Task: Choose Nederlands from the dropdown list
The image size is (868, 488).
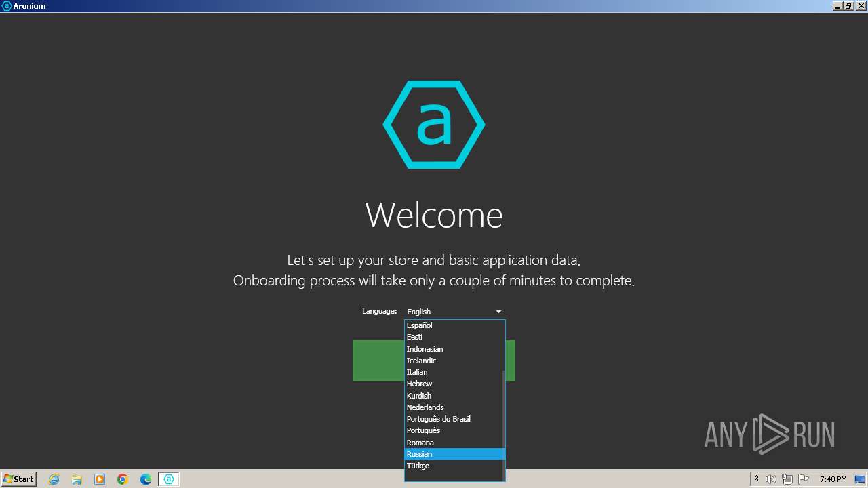Action: (454, 407)
